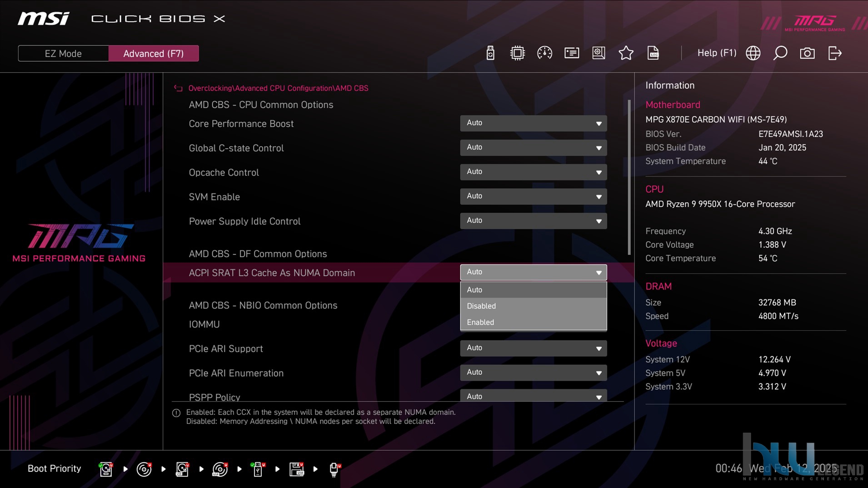Open Global C-state Control dropdown
868x488 pixels.
533,148
